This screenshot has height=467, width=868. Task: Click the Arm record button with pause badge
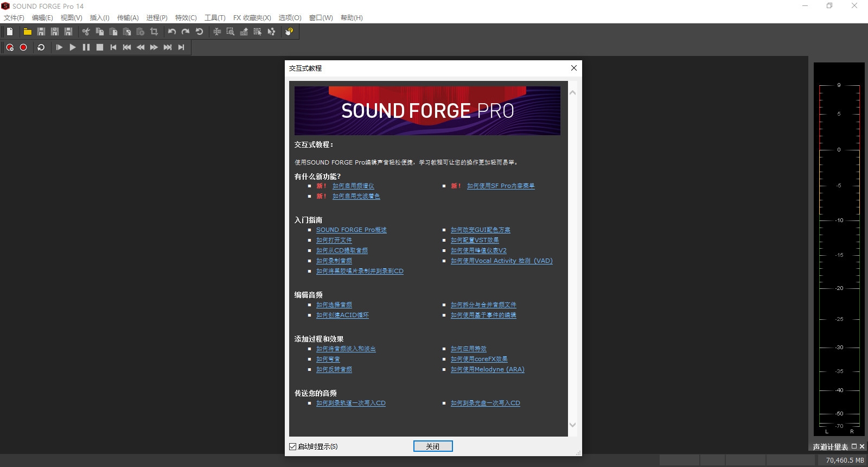pyautogui.click(x=10, y=47)
